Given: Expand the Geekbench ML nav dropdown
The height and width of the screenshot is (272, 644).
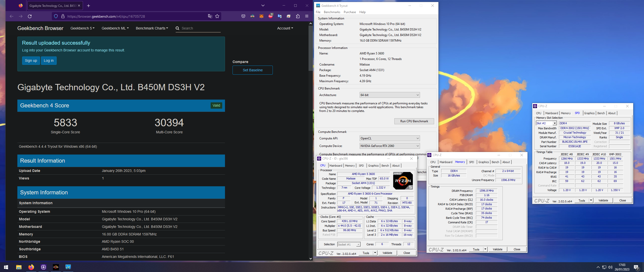Looking at the screenshot, I should point(115,28).
